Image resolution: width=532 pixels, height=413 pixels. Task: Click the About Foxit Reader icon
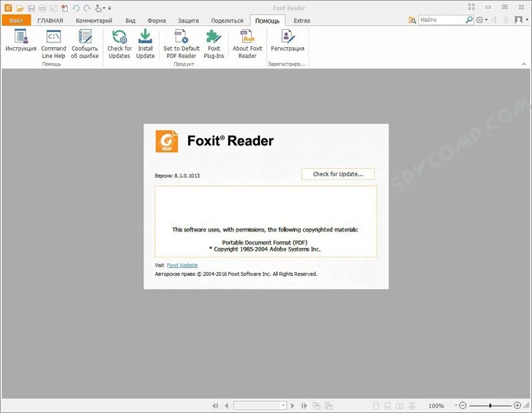point(247,45)
